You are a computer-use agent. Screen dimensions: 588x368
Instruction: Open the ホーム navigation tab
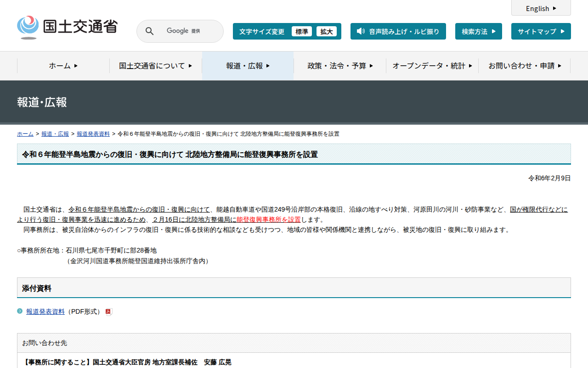(x=63, y=66)
